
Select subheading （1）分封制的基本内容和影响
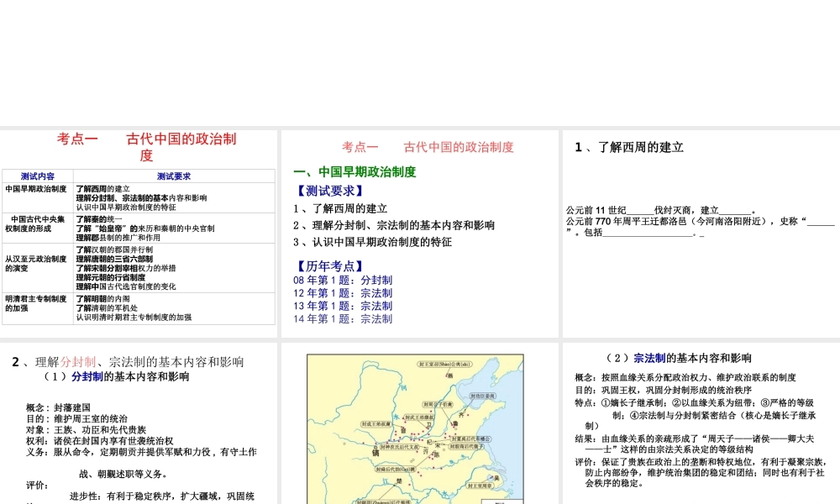[116, 376]
